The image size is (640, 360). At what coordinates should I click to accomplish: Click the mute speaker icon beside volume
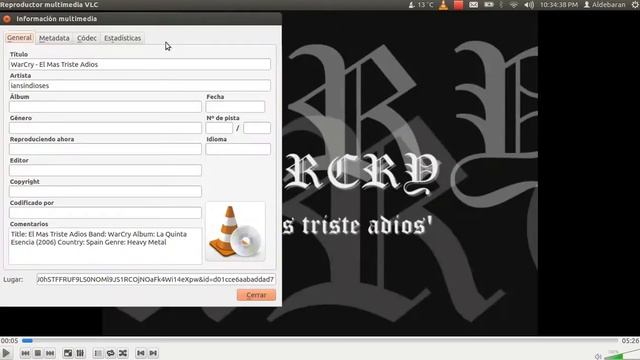(x=598, y=356)
